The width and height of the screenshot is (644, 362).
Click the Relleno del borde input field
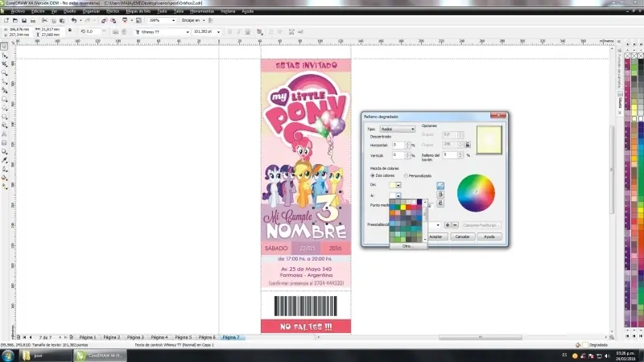(x=450, y=154)
